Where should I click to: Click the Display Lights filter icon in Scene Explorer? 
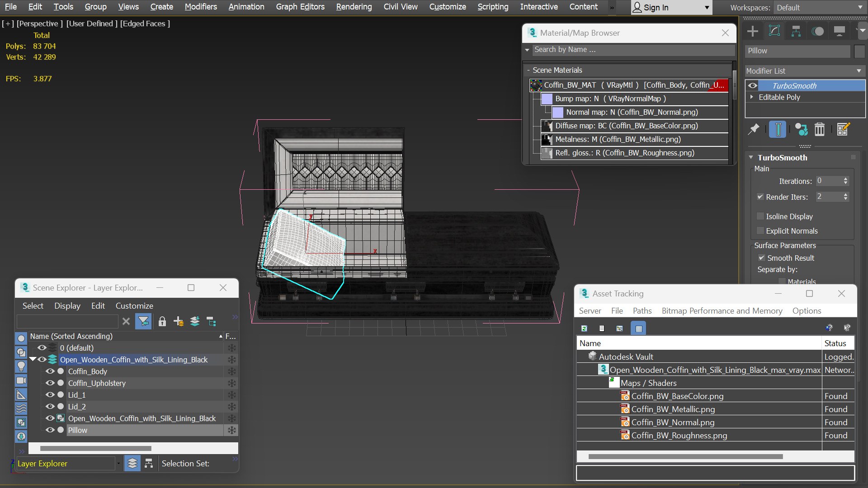coord(21,366)
